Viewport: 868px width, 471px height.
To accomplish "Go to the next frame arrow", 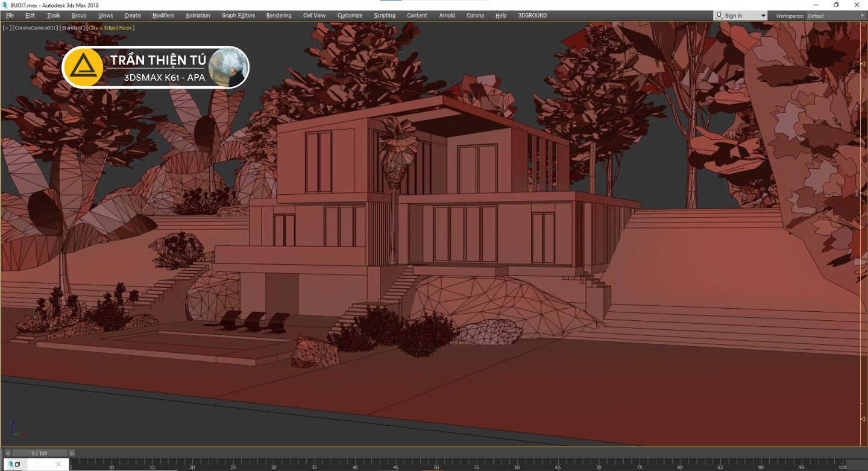I will click(72, 453).
